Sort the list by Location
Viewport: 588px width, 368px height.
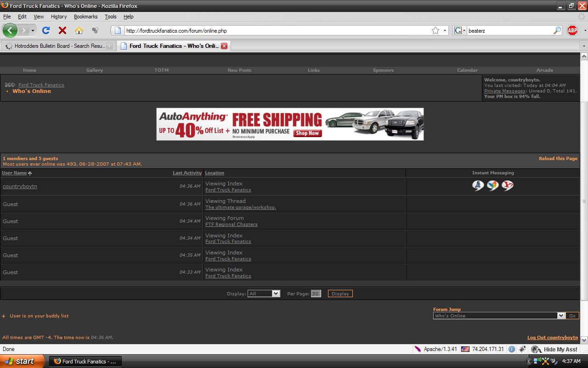point(215,173)
